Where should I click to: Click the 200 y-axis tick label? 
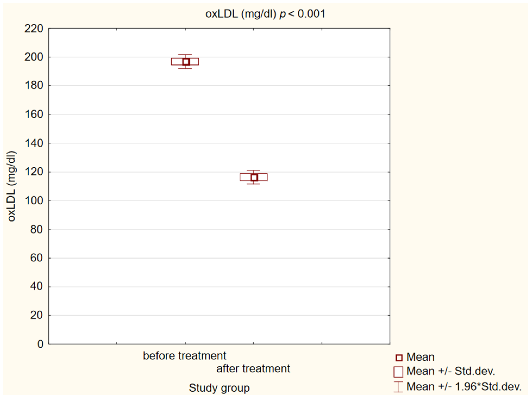[x=34, y=57]
